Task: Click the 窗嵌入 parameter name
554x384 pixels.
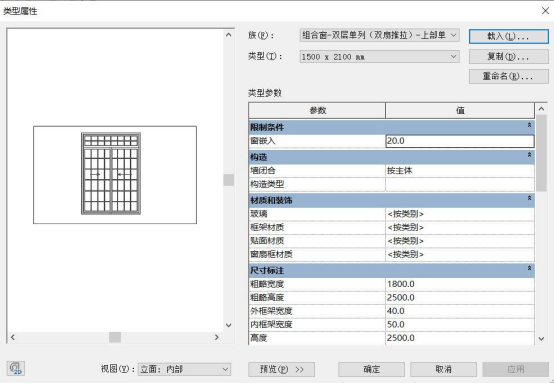Action: [263, 141]
